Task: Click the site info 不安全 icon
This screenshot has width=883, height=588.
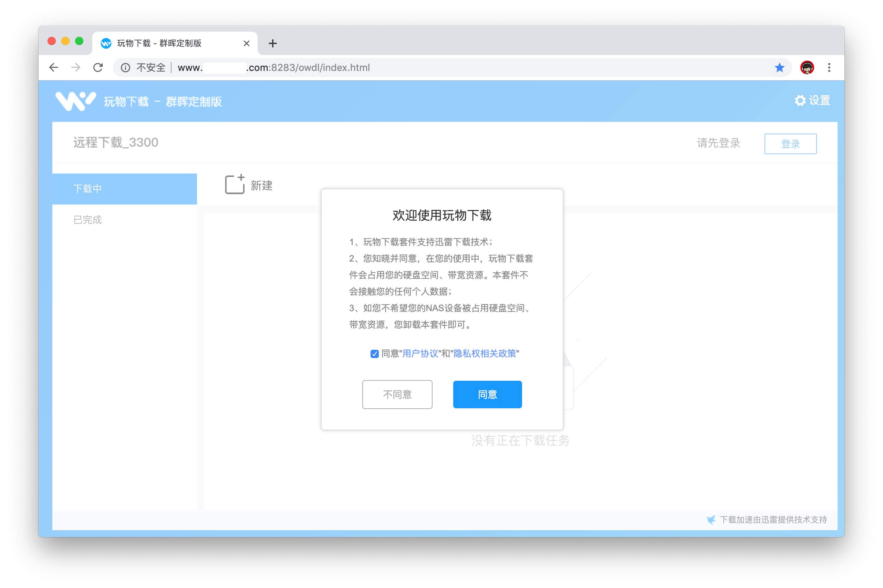Action: (x=125, y=67)
